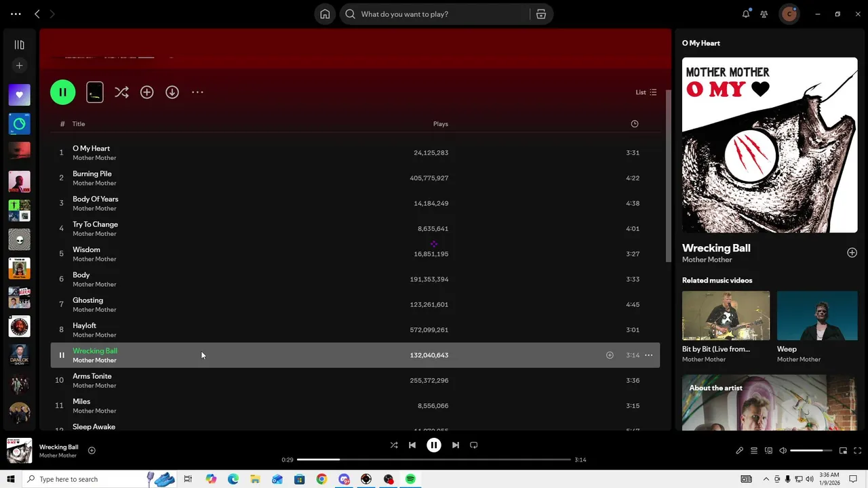Open the notifications bell
Image resolution: width=868 pixels, height=488 pixels.
746,14
